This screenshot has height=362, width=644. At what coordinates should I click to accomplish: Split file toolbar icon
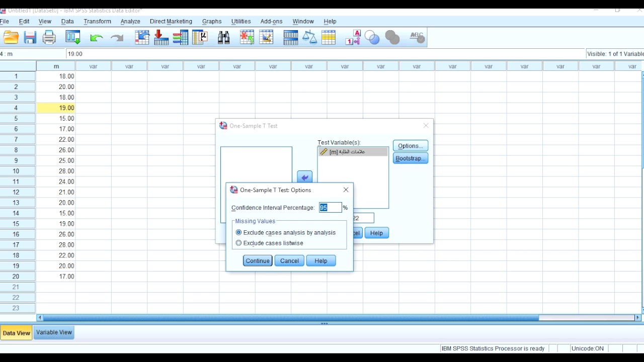coord(291,38)
